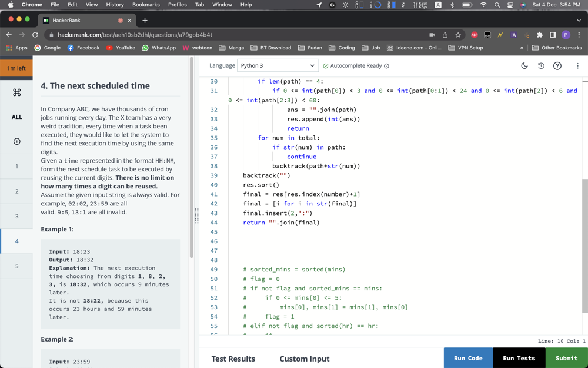Open the Profiles menu in menu bar

pyautogui.click(x=178, y=5)
